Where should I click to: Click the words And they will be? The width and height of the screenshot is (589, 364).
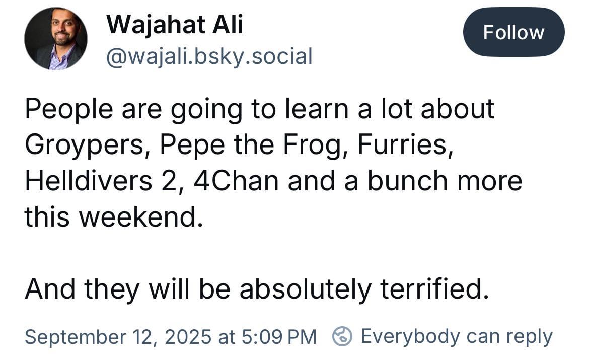(x=127, y=290)
